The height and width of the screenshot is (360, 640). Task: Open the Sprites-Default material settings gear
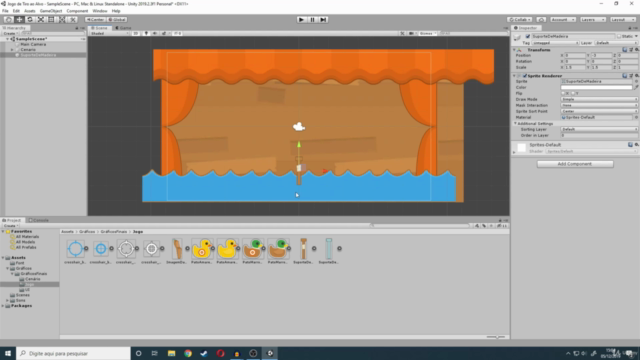pyautogui.click(x=636, y=145)
